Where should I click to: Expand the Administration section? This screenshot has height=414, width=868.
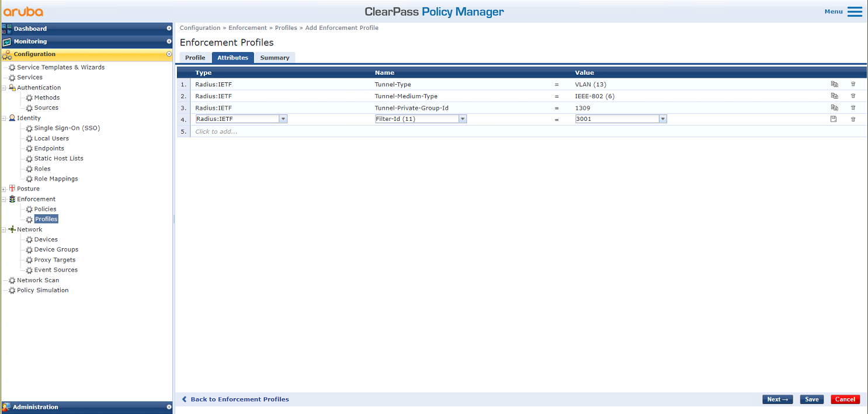pos(169,407)
